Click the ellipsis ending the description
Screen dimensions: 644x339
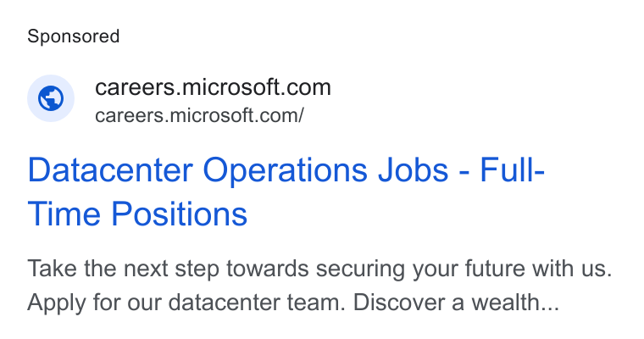550,309
